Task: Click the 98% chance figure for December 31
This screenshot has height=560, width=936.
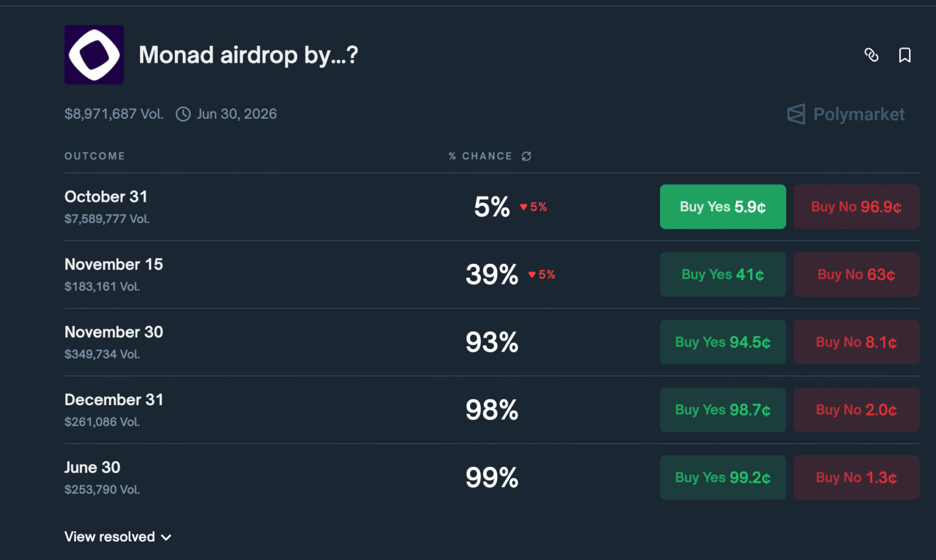Action: point(492,409)
